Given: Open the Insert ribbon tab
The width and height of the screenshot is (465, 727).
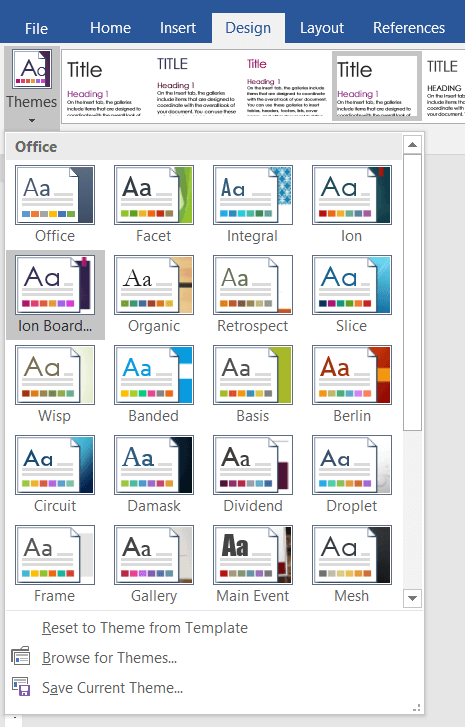Looking at the screenshot, I should tap(178, 28).
